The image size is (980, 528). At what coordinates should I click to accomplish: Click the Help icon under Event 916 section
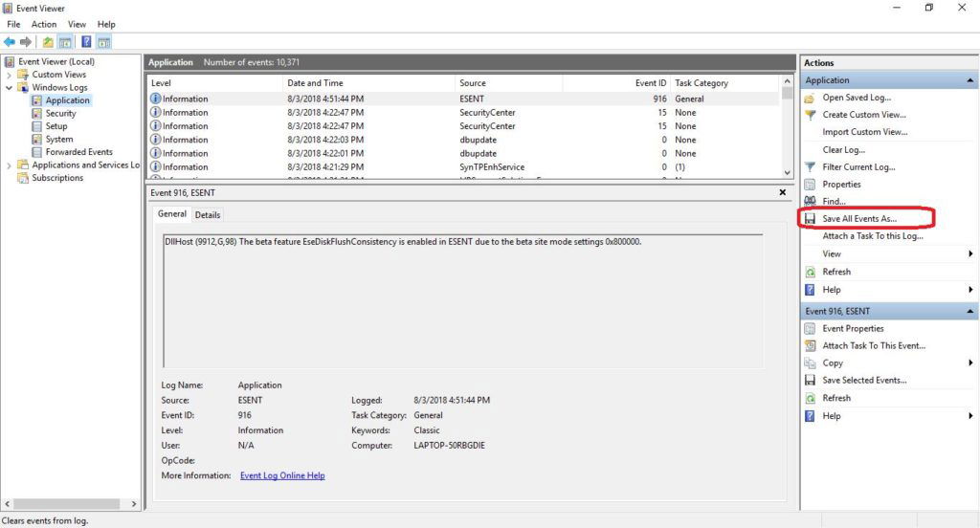[810, 415]
